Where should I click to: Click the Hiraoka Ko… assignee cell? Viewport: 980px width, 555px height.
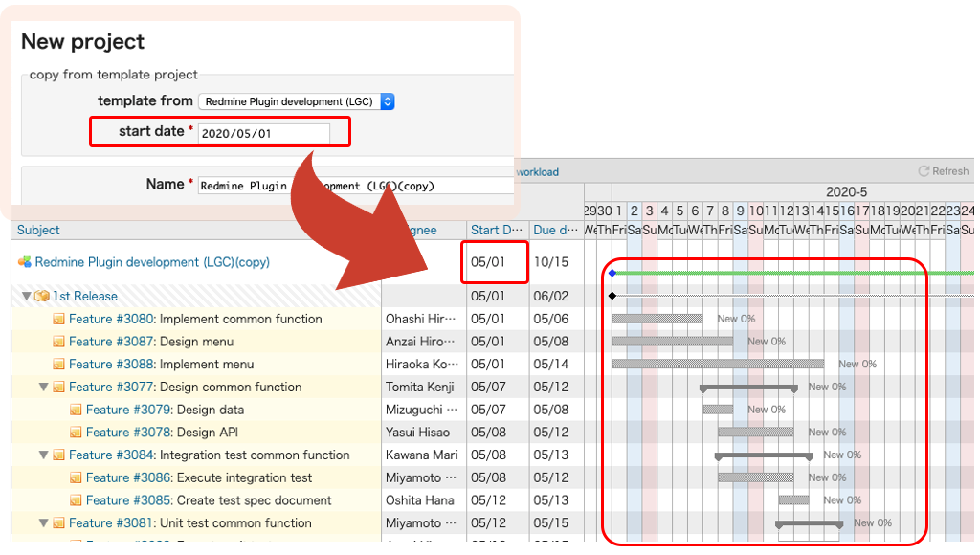pyautogui.click(x=422, y=364)
